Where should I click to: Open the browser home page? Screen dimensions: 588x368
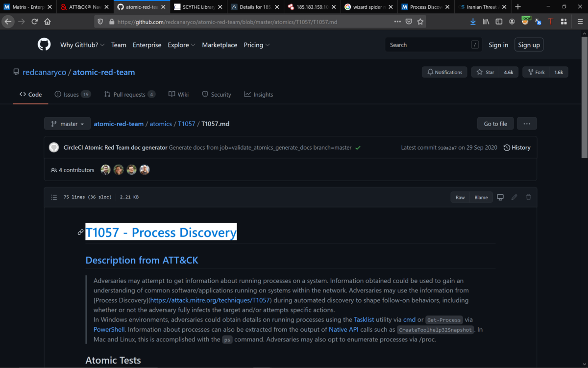click(48, 22)
